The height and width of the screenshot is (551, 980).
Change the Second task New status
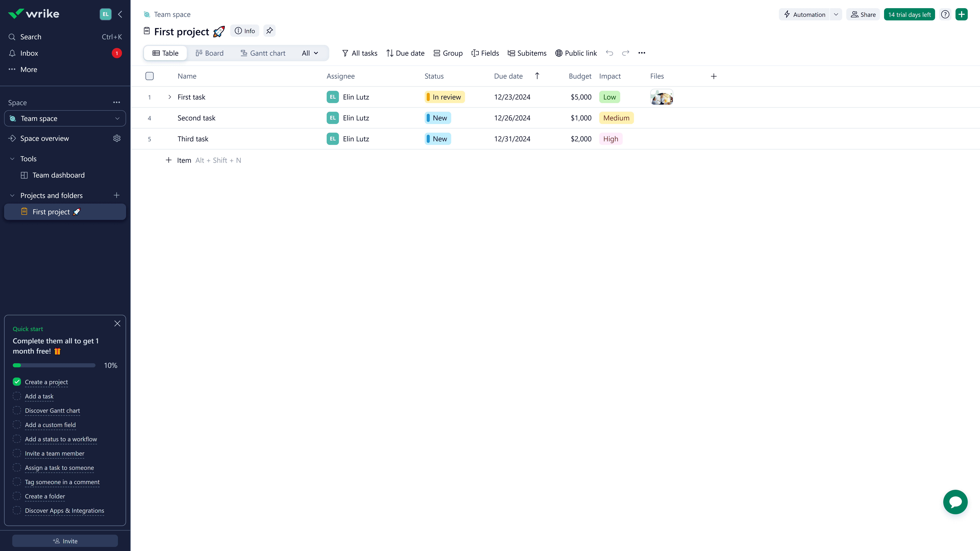point(438,118)
